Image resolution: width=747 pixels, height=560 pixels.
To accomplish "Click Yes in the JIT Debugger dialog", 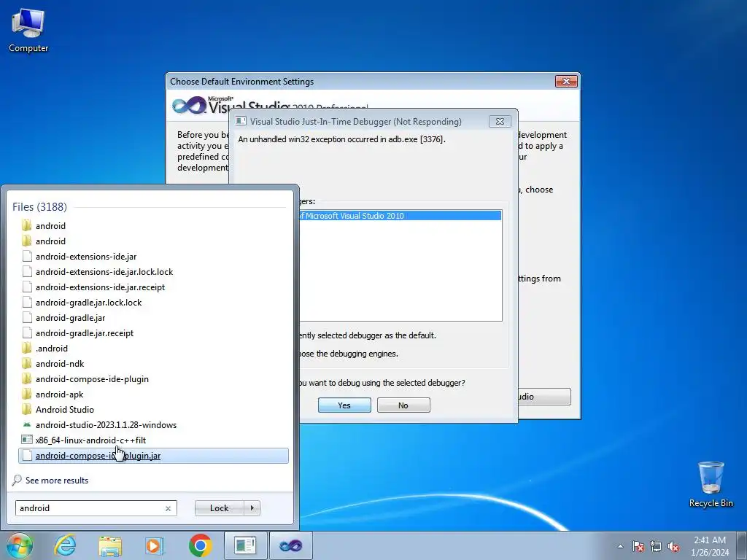I will (x=344, y=405).
